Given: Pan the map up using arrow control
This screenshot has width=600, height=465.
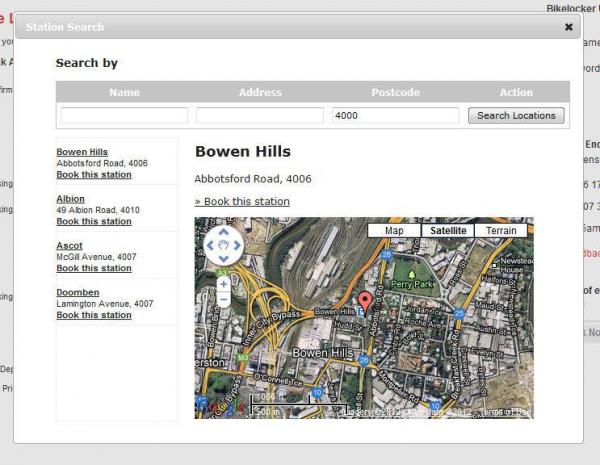Looking at the screenshot, I should 223,234.
